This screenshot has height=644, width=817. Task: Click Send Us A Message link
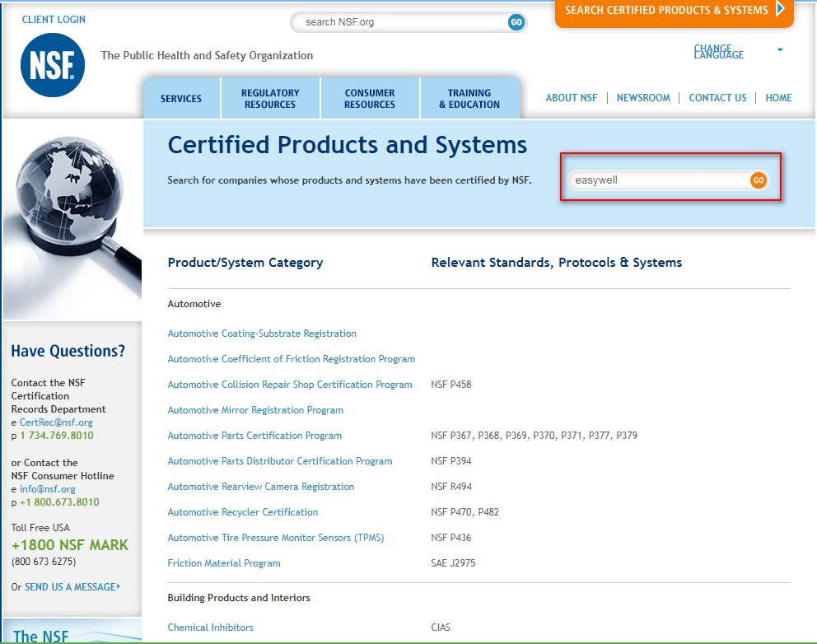pyautogui.click(x=72, y=587)
